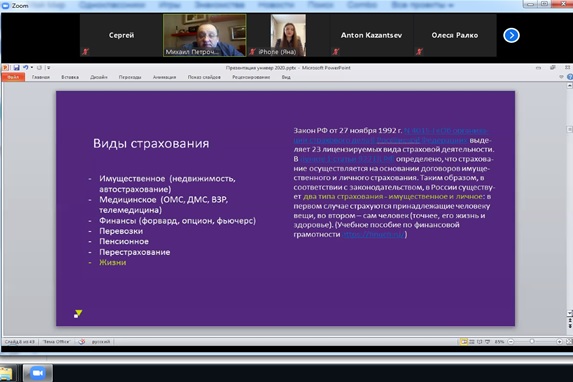Click the русский language button in status bar
The image size is (573, 382).
click(100, 342)
